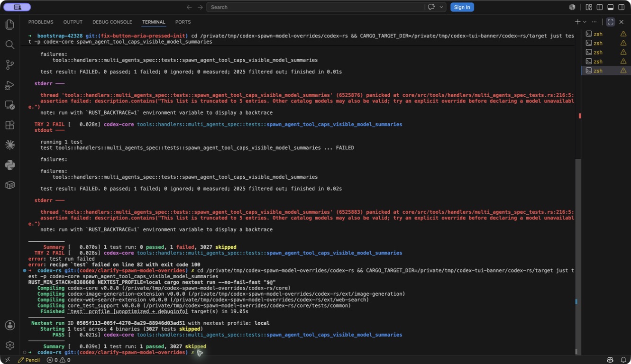Open problems count in status bar
Viewport: 631px width, 364px height.
[x=58, y=360]
